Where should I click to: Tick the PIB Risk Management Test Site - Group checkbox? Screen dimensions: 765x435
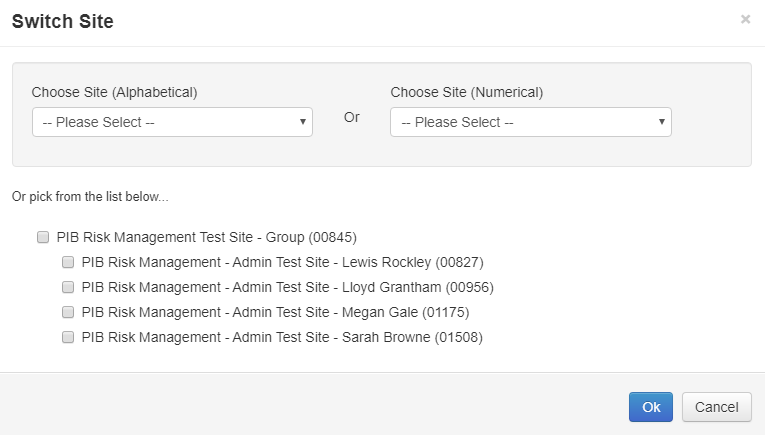click(x=43, y=238)
